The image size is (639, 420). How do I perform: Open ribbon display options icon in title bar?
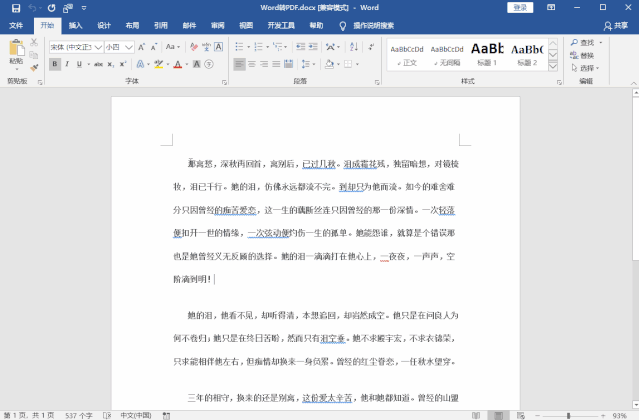551,8
